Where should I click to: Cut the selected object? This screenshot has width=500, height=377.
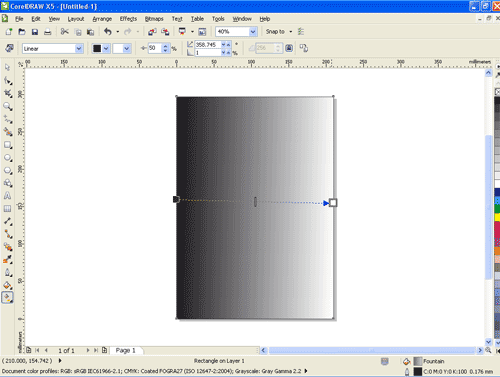click(x=65, y=32)
